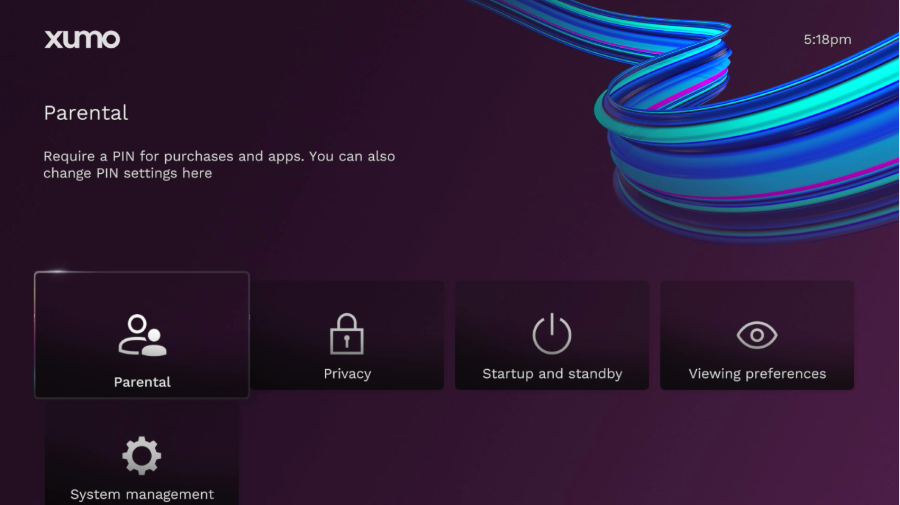Choose the Viewing preferences eye icon
Image resolution: width=900 pixels, height=505 pixels.
[x=757, y=335]
